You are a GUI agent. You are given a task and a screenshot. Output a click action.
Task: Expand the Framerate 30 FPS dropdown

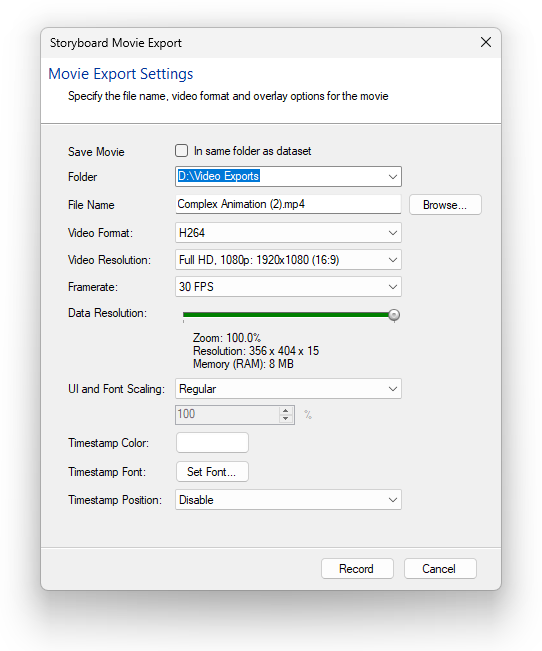tap(288, 287)
